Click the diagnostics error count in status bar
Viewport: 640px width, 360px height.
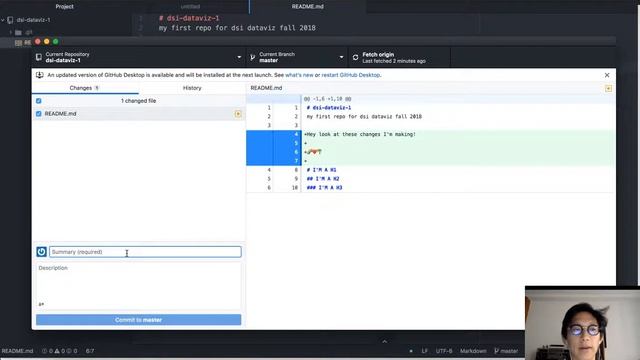(x=47, y=351)
